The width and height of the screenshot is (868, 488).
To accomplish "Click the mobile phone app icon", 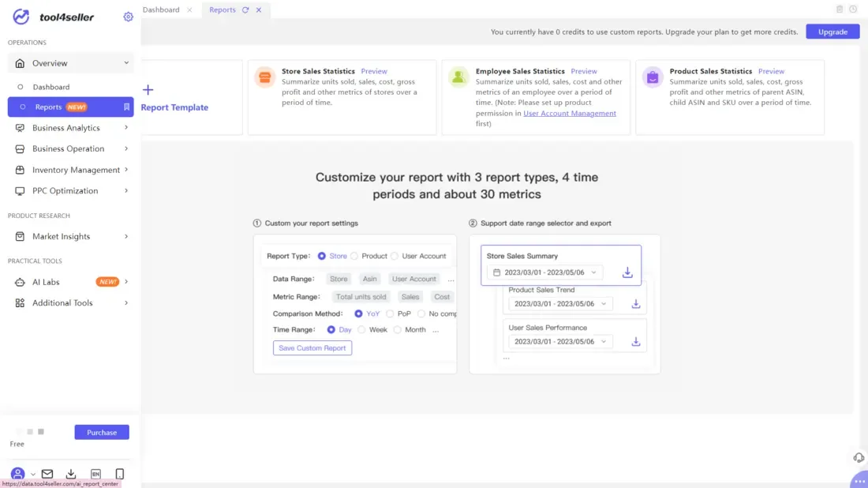I will (120, 474).
